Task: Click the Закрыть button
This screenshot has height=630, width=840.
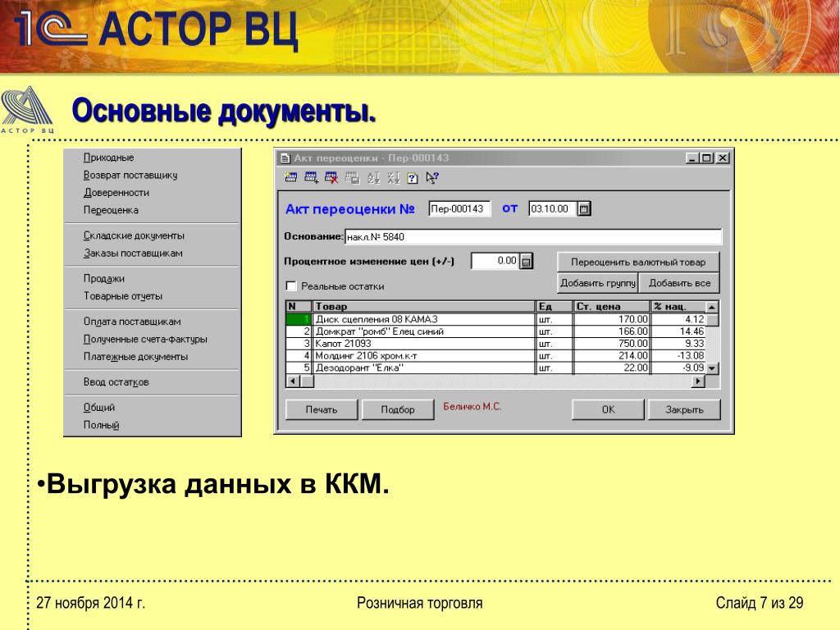Action: 684,409
